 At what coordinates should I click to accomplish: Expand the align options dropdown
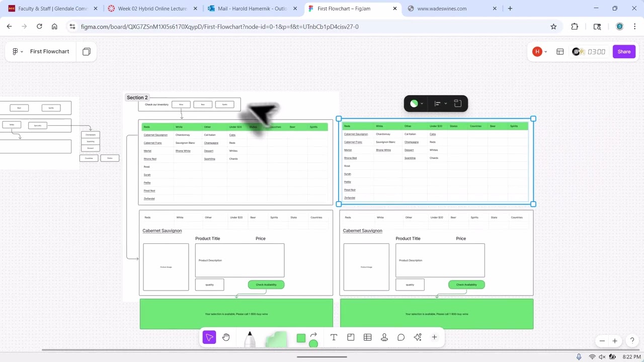click(441, 104)
